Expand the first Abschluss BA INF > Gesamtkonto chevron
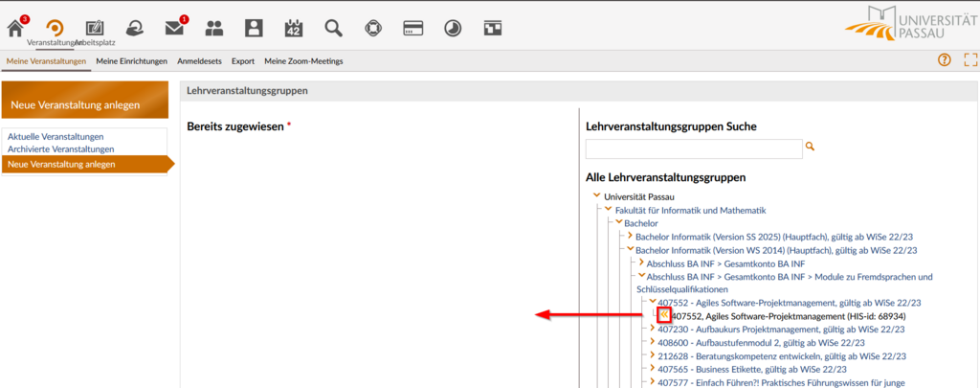Image resolution: width=980 pixels, height=388 pixels. pyautogui.click(x=641, y=262)
